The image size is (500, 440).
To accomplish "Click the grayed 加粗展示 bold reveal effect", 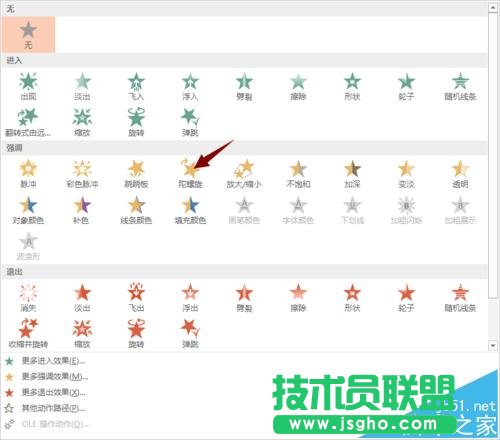I will [x=460, y=210].
